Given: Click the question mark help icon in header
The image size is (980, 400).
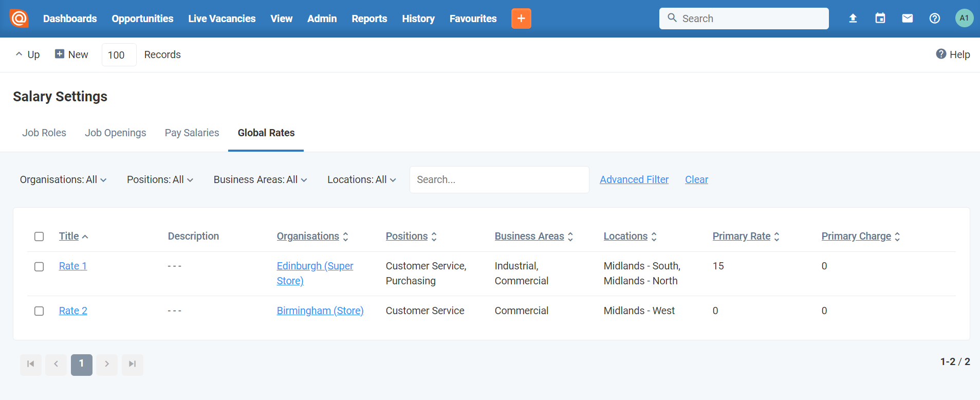Looking at the screenshot, I should (x=935, y=19).
